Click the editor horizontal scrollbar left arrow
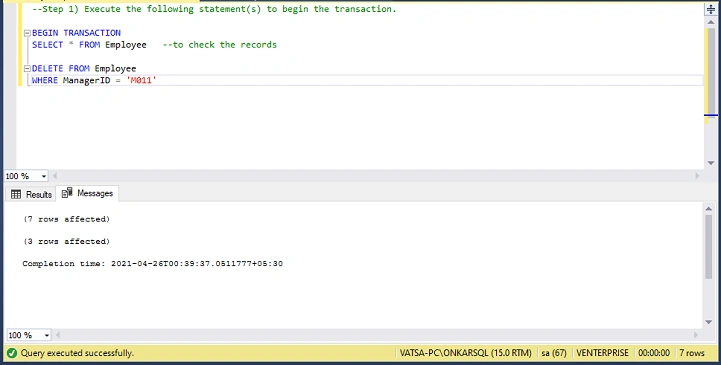This screenshot has width=721, height=365. [55, 176]
